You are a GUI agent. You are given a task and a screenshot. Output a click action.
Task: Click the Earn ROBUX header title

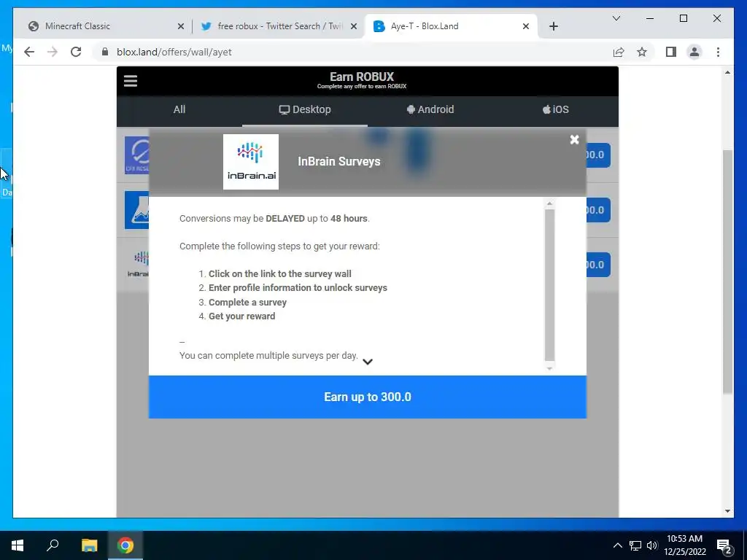(362, 77)
